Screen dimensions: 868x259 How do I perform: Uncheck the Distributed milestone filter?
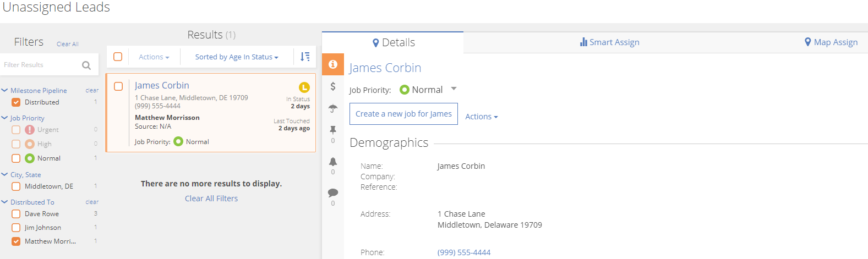16,102
